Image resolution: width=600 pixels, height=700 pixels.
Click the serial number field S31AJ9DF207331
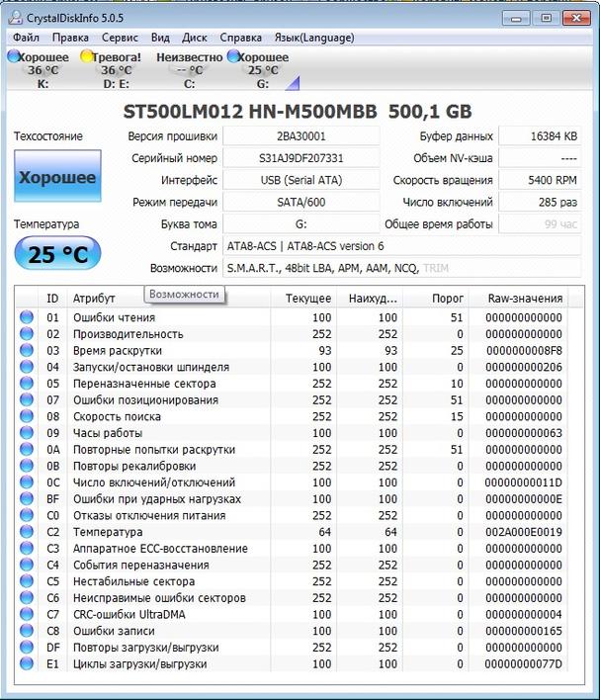(x=301, y=158)
